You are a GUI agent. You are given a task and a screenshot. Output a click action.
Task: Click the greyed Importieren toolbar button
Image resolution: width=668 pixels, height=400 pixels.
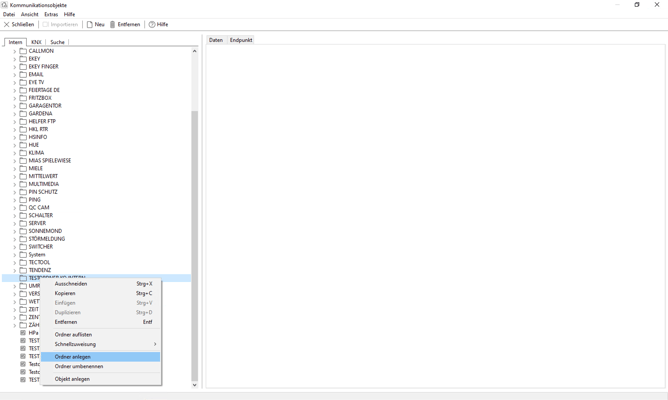[60, 25]
